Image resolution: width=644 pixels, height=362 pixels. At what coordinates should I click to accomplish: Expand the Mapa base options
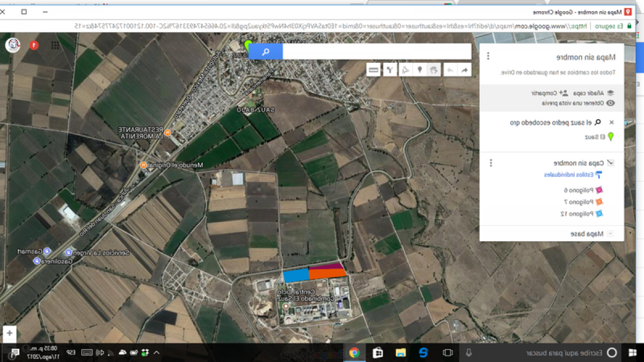[x=610, y=233]
